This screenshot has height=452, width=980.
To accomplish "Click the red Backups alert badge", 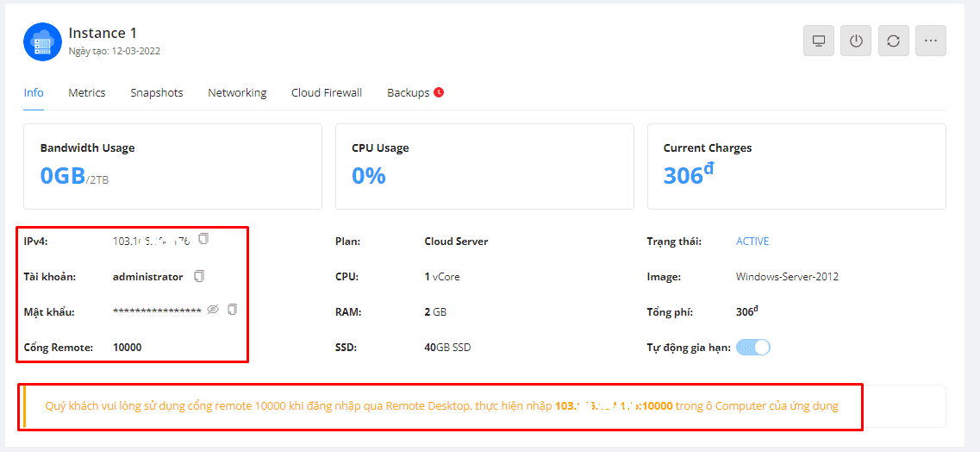I will [439, 92].
